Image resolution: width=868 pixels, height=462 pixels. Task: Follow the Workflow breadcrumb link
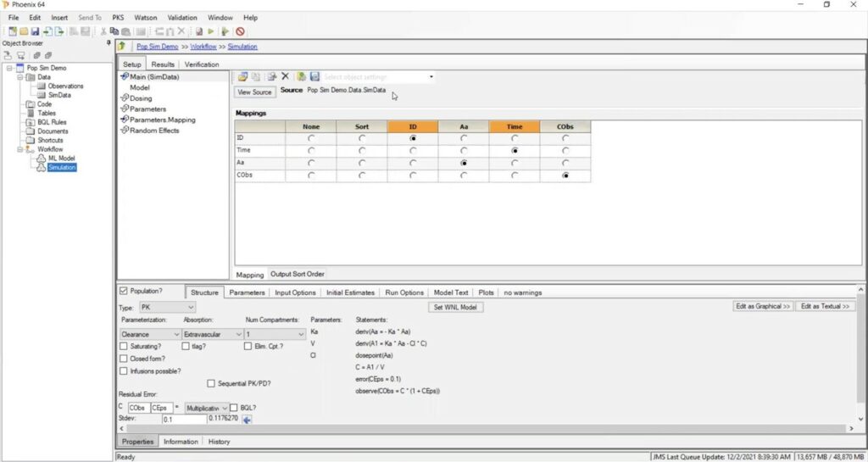pyautogui.click(x=203, y=47)
